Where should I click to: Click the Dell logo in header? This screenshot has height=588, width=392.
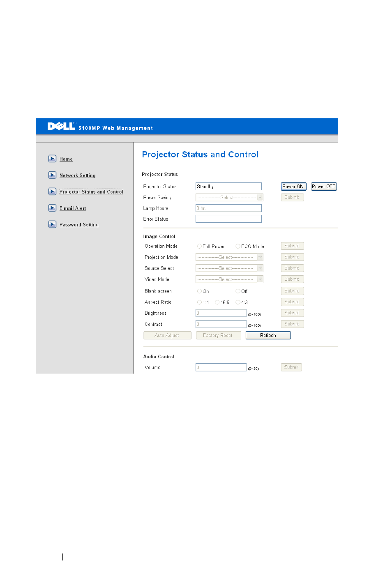pyautogui.click(x=61, y=126)
